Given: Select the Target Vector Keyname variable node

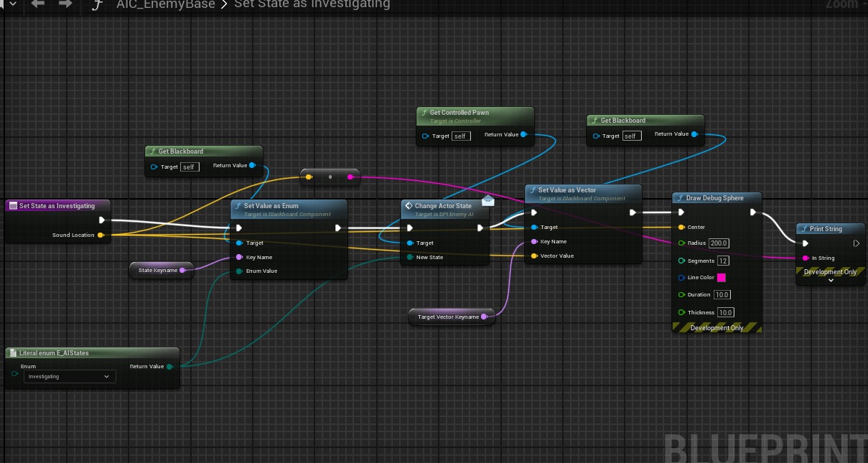Looking at the screenshot, I should coord(452,317).
